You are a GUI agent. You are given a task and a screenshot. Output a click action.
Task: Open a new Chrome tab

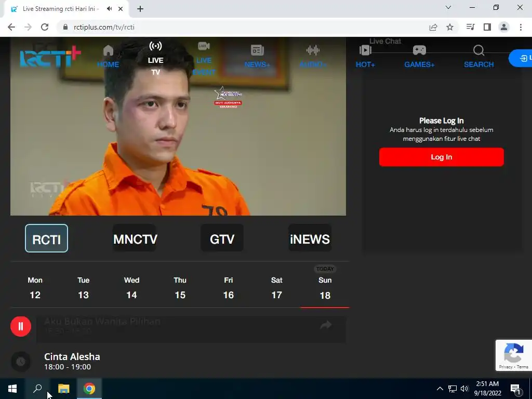140,9
